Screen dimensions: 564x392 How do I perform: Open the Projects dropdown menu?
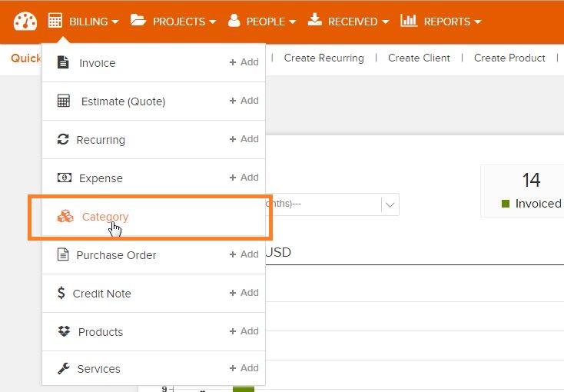[x=173, y=22]
